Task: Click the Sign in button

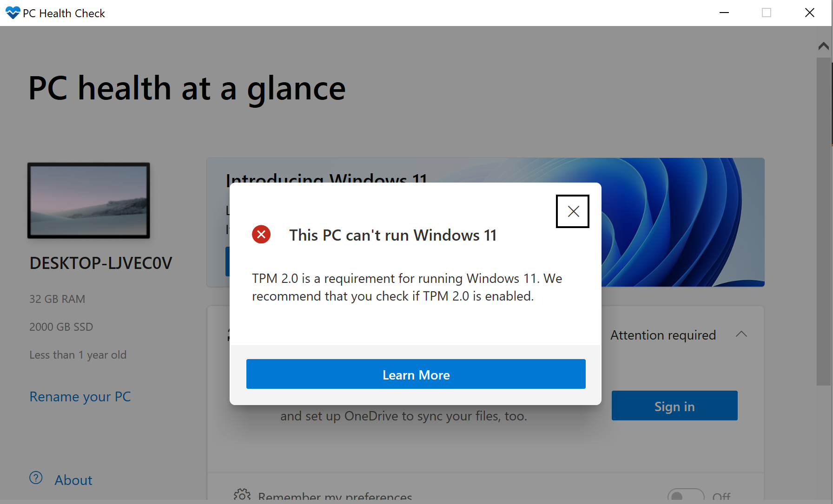Action: tap(674, 406)
